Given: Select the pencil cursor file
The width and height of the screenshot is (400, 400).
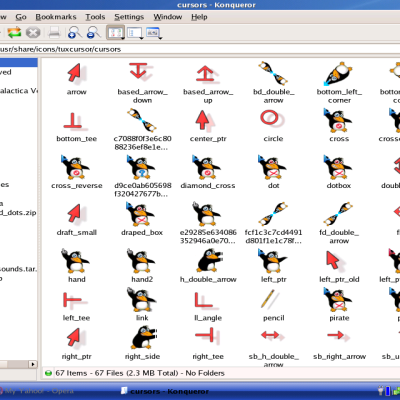Looking at the screenshot, I should click(x=273, y=305).
